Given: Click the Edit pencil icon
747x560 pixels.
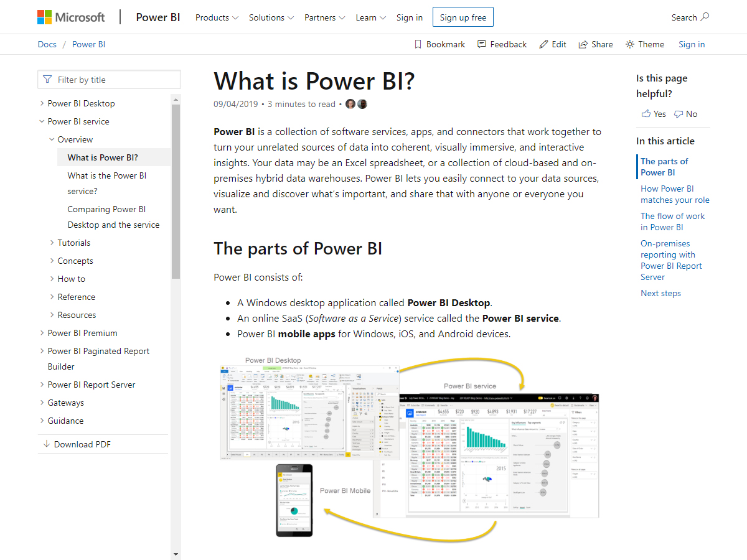Looking at the screenshot, I should point(543,44).
